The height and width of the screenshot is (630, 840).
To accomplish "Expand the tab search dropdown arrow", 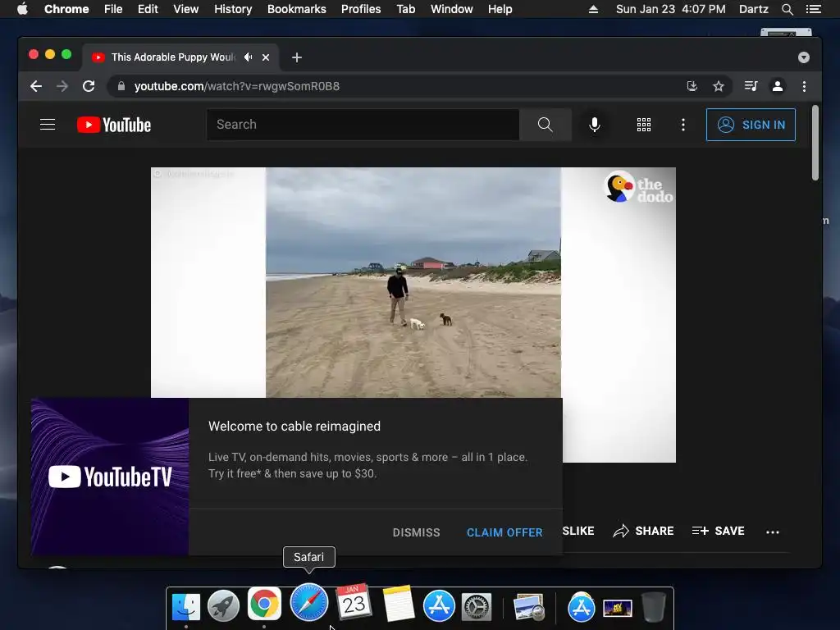I will click(804, 57).
